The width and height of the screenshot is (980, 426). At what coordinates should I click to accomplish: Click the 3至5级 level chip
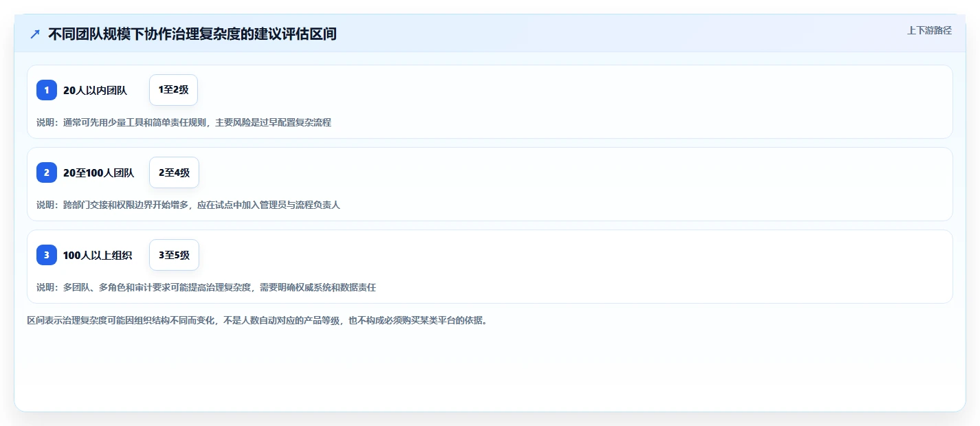[x=174, y=255]
